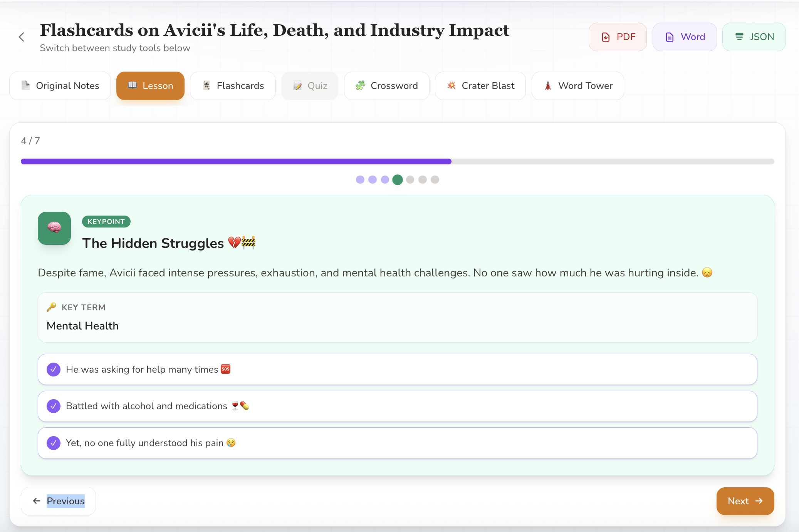The height and width of the screenshot is (532, 799).
Task: Export the lesson as JSON
Action: (x=754, y=37)
